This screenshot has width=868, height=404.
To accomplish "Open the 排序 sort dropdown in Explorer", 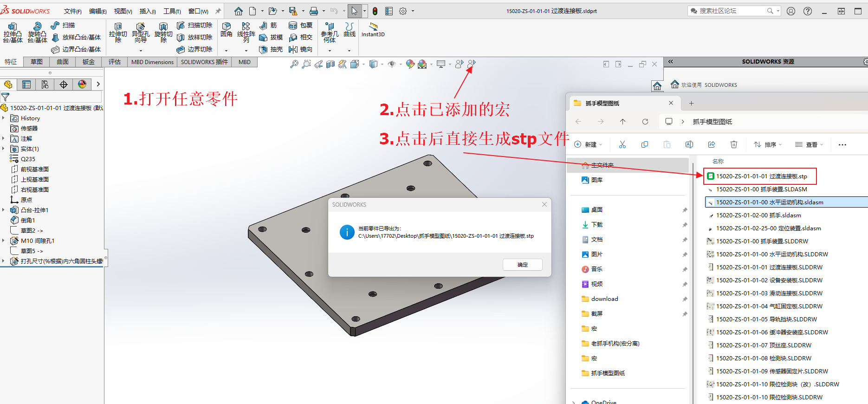I will coord(768,144).
